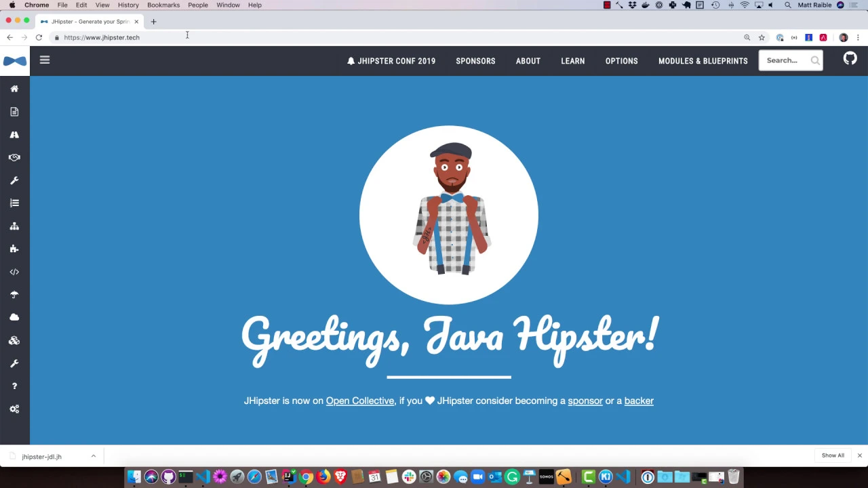
Task: Open the Trash in the Dock
Action: (x=733, y=476)
